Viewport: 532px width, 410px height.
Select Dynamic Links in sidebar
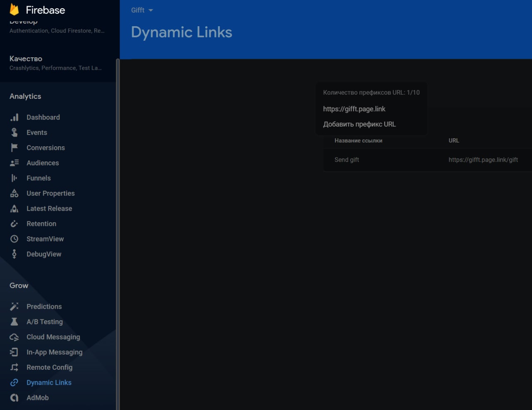coord(49,383)
